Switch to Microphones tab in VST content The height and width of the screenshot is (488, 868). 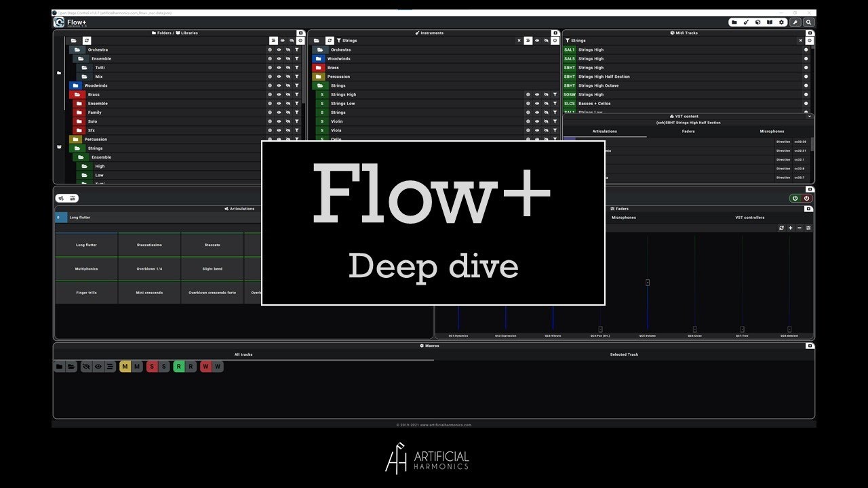pos(772,131)
